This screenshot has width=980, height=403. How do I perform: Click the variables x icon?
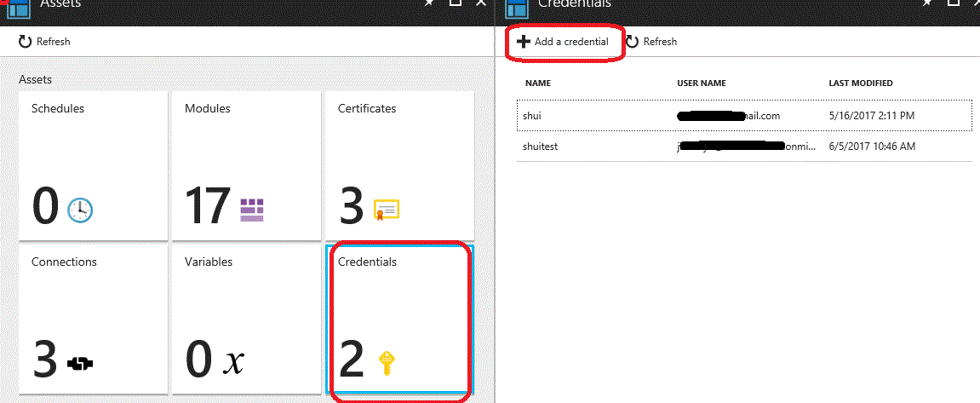click(x=234, y=363)
